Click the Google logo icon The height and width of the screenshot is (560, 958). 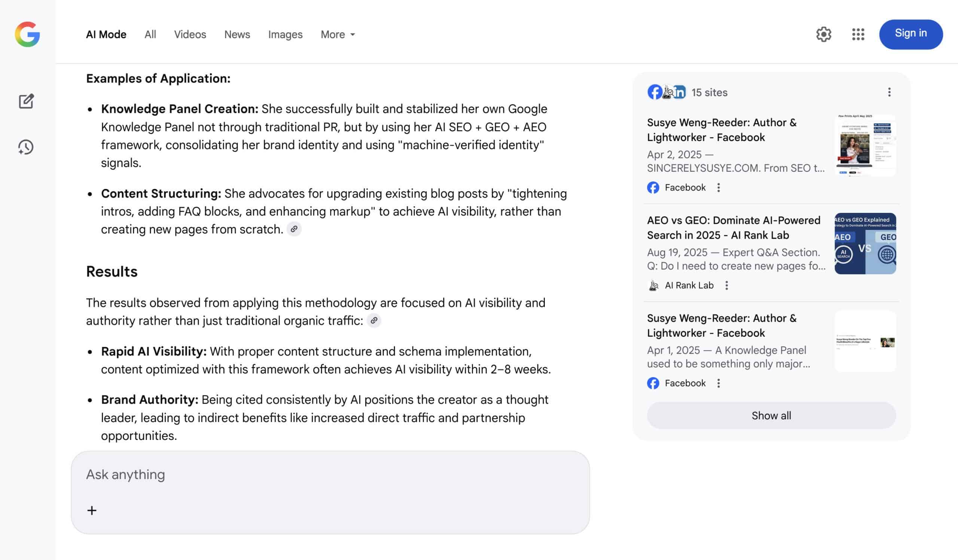tap(27, 34)
